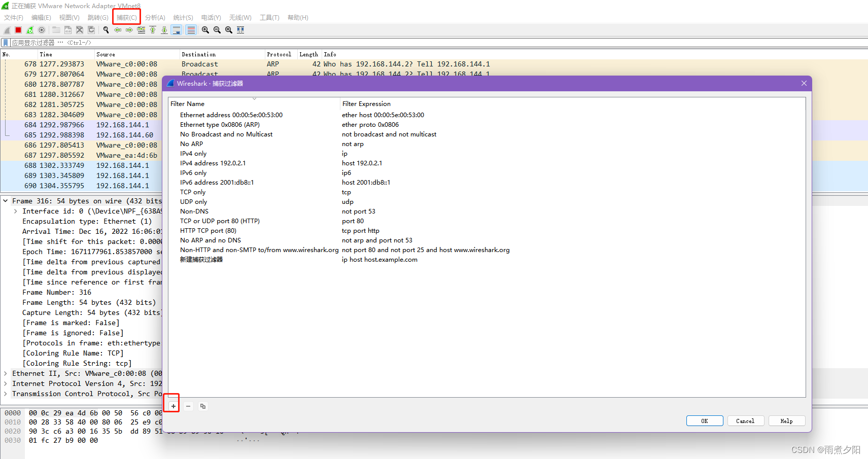The width and height of the screenshot is (868, 459).
Task: Click Help in capture filters dialog
Action: (x=787, y=421)
